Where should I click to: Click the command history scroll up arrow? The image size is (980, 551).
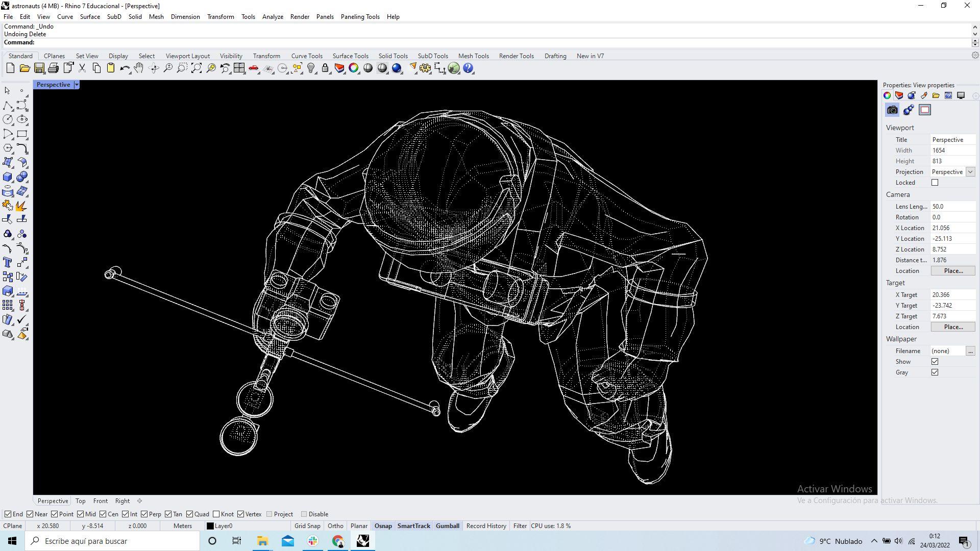click(975, 27)
